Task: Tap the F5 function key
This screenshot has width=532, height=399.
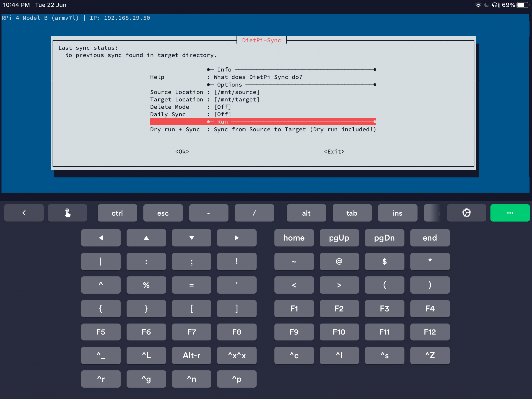Action: click(101, 332)
